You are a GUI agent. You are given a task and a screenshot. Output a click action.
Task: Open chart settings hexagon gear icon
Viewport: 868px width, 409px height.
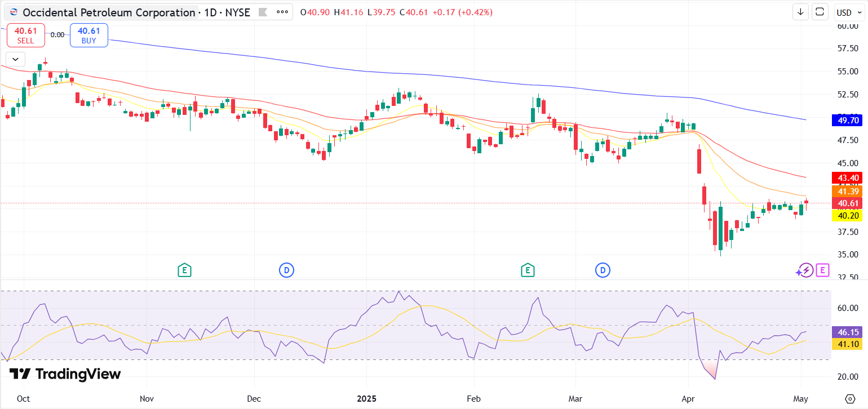850,399
